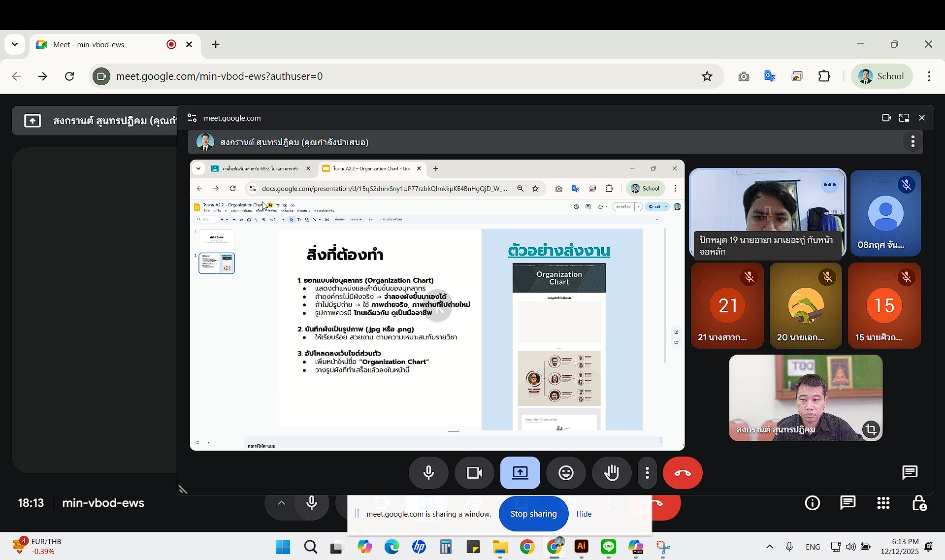Image resolution: width=945 pixels, height=560 pixels.
Task: Expand audio settings caret near microphone
Action: (x=281, y=503)
